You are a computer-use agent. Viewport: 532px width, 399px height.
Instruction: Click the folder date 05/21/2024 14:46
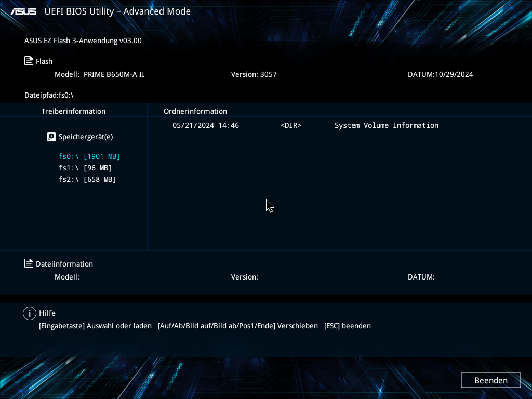click(206, 126)
